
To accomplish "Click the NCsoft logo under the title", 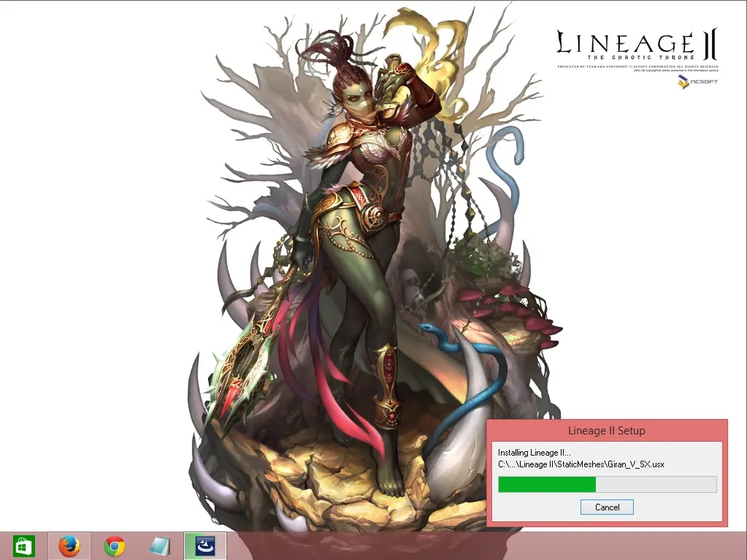I will (x=698, y=82).
